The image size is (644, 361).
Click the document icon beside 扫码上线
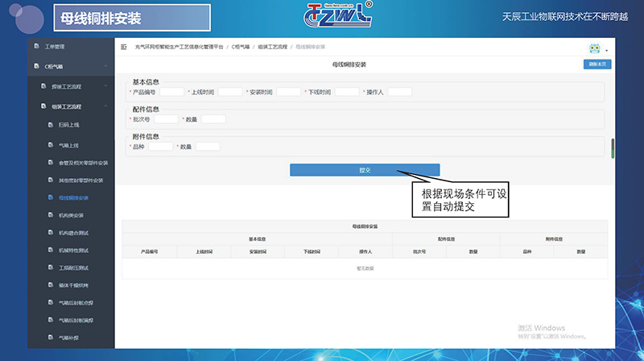[51, 125]
